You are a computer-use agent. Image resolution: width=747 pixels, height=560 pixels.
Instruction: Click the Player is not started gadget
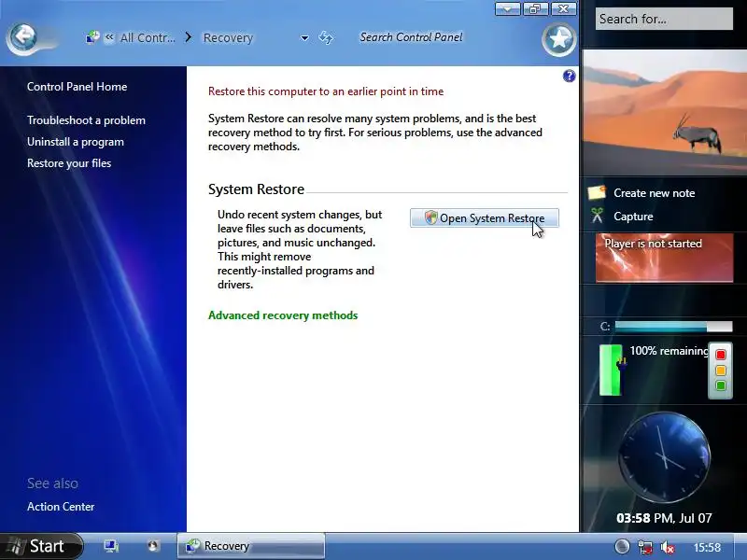tap(664, 258)
